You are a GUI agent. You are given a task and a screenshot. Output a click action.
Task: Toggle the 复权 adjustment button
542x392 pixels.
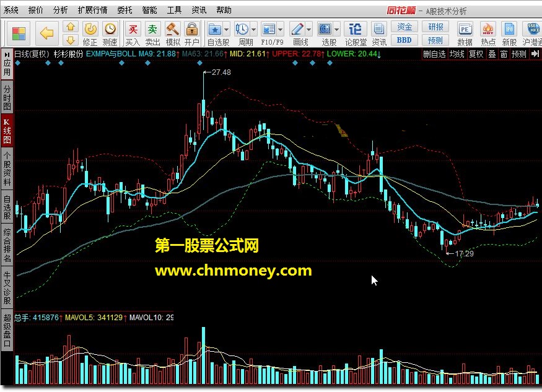[x=476, y=54]
